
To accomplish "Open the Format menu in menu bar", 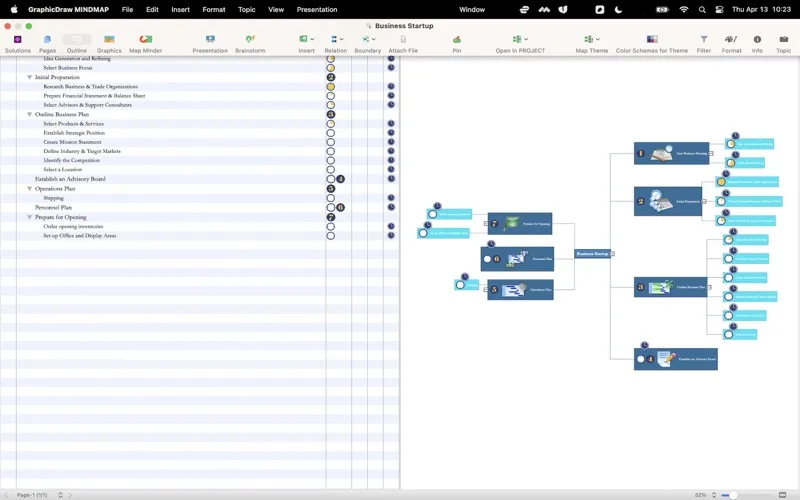I will tap(214, 9).
